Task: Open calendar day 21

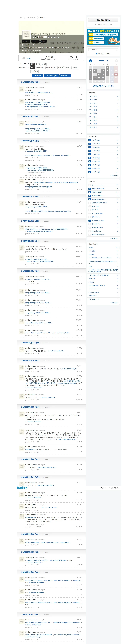Action: (103, 78)
